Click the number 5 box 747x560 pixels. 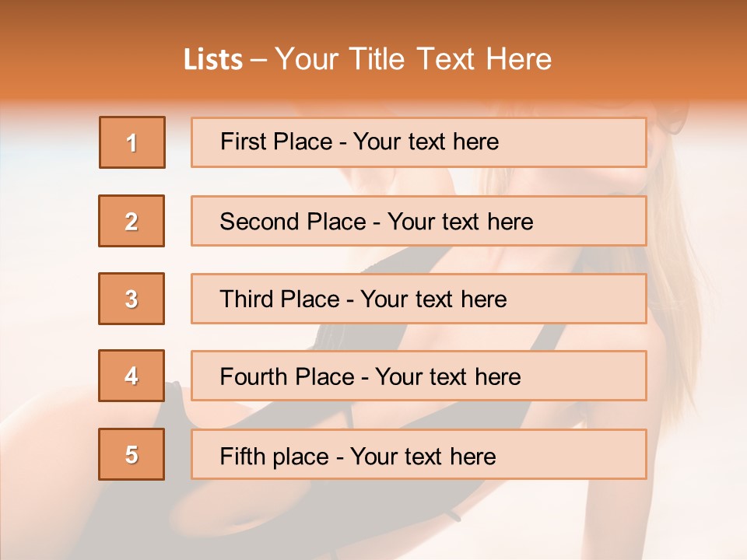tap(132, 454)
